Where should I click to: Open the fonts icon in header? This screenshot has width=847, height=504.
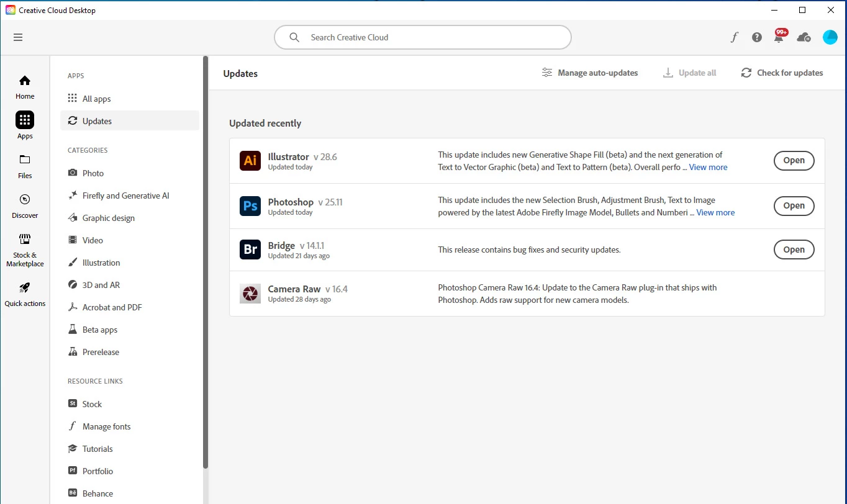[x=734, y=37]
